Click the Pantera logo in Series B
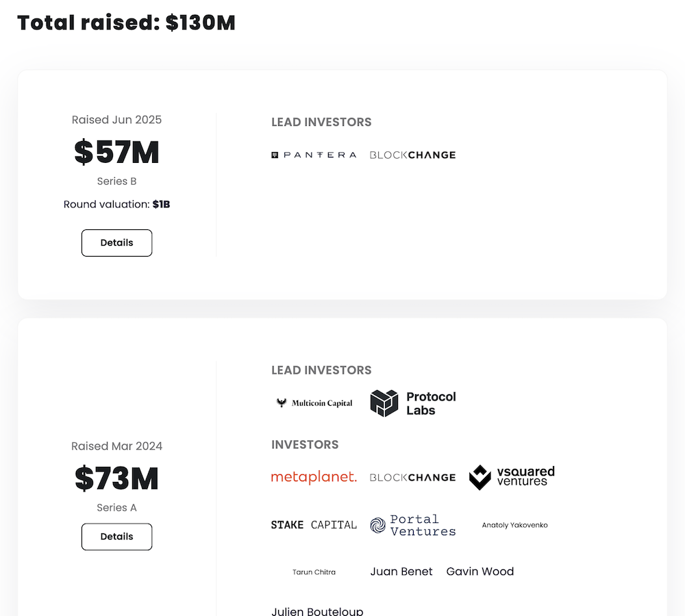Screen dimensions: 685x616 (314, 155)
